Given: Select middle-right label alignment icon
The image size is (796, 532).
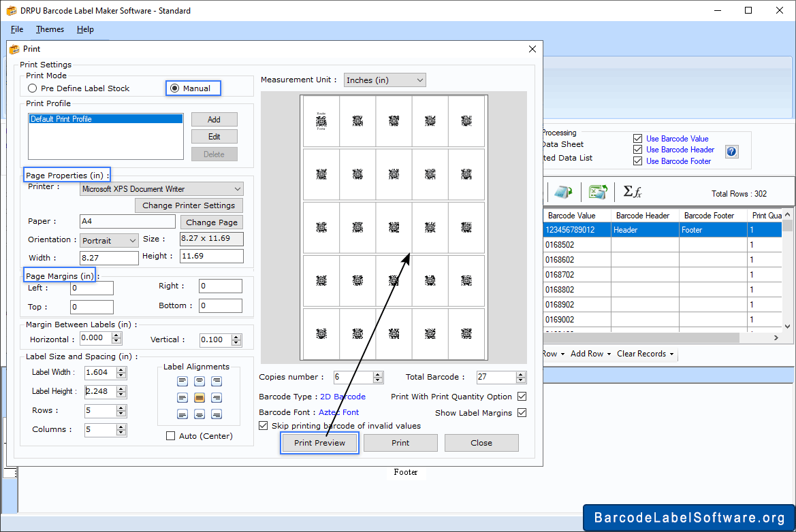Looking at the screenshot, I should coord(217,397).
